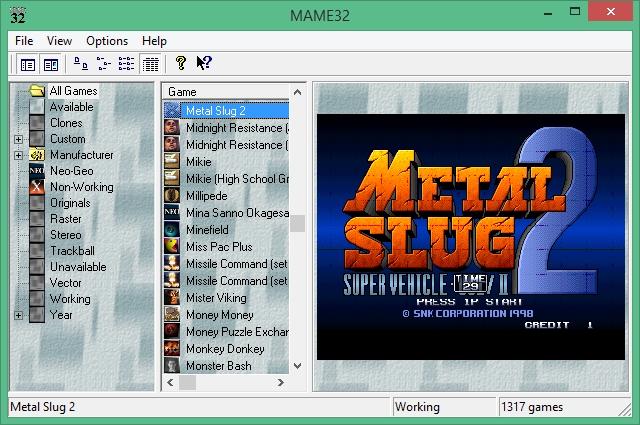
Task: Click the Neo-Geo folder icon
Action: [x=37, y=171]
